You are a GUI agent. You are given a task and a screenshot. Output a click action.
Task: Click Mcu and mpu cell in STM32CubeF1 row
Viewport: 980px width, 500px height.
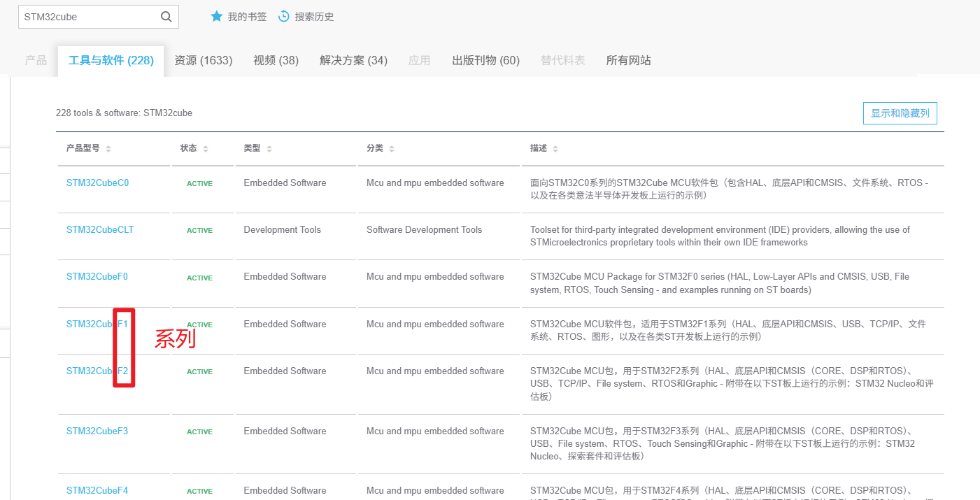435,324
